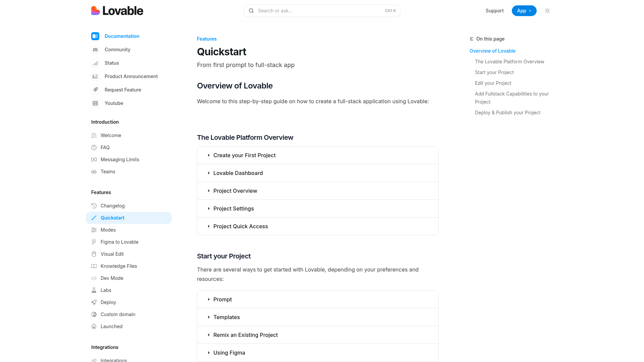
Task: Expand the Lovable Dashboard section
Action: (x=318, y=173)
